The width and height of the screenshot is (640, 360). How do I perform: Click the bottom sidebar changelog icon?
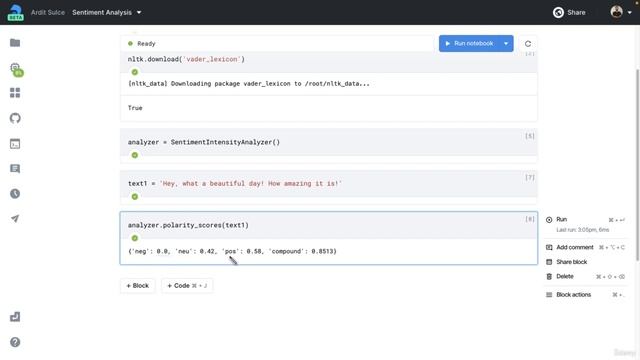[x=15, y=317]
